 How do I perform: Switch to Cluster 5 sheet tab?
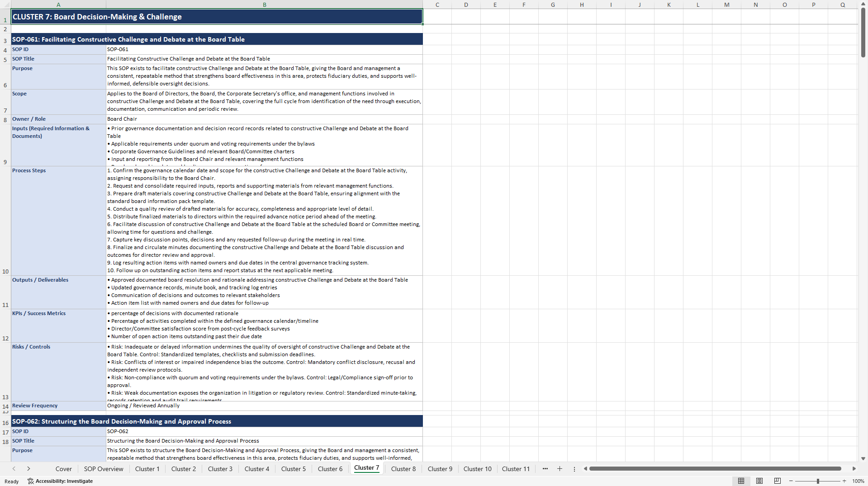(x=294, y=469)
